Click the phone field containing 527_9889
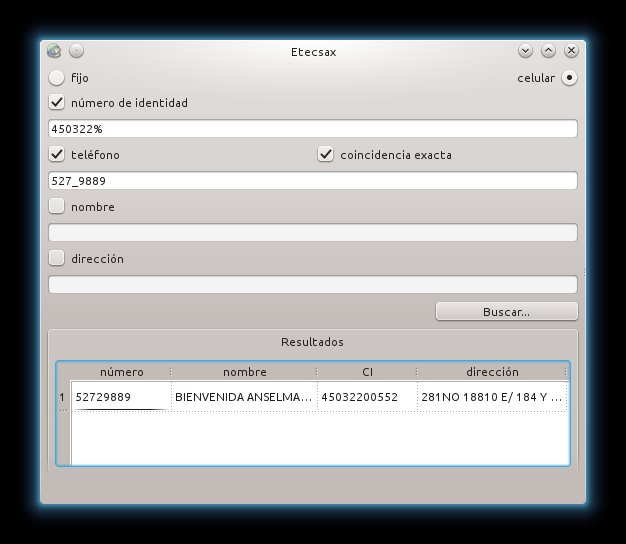 312,180
